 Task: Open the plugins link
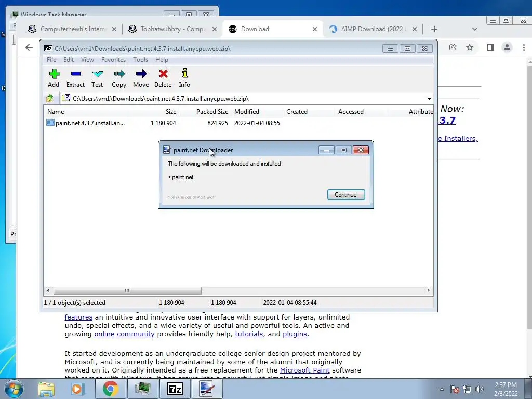[295, 334]
